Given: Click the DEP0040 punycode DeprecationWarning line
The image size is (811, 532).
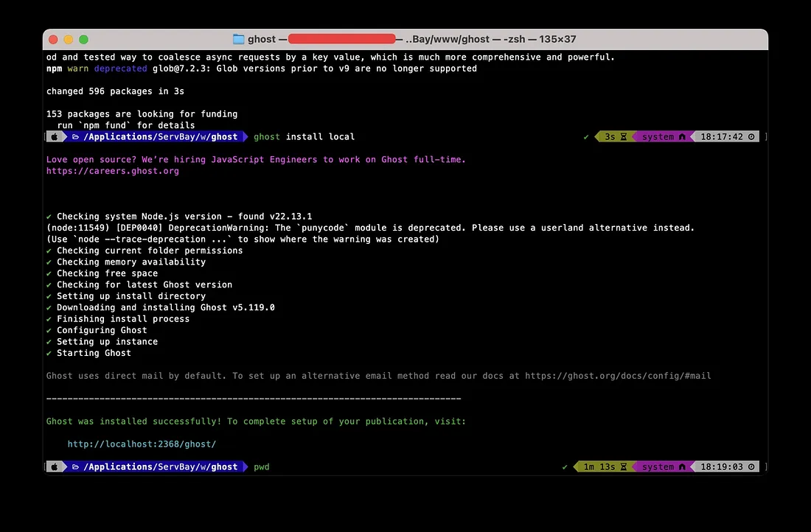Looking at the screenshot, I should click(x=370, y=228).
